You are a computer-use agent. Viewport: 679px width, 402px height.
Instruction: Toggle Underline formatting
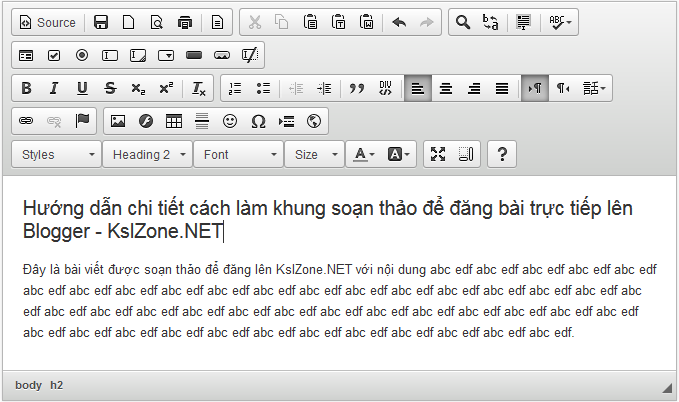(82, 88)
